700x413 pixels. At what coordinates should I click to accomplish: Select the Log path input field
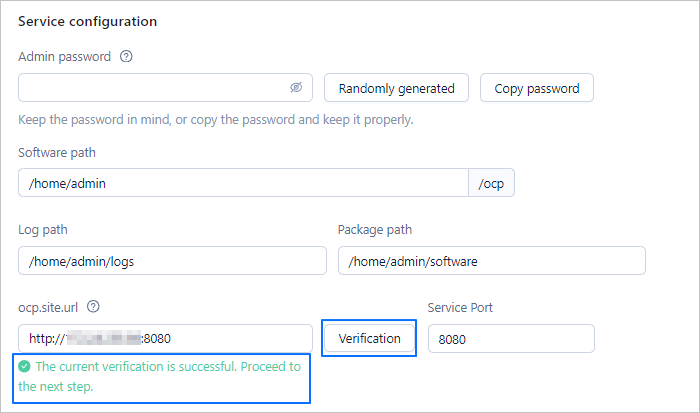click(172, 261)
